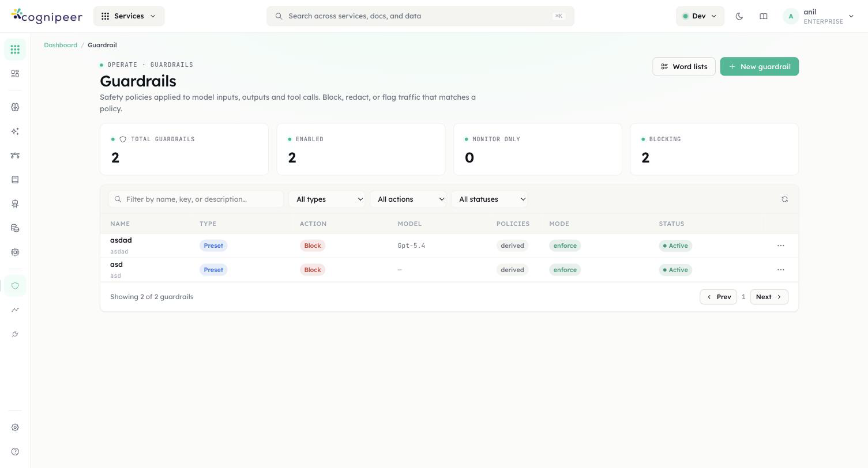
Task: Open the All types filter
Action: click(x=326, y=199)
